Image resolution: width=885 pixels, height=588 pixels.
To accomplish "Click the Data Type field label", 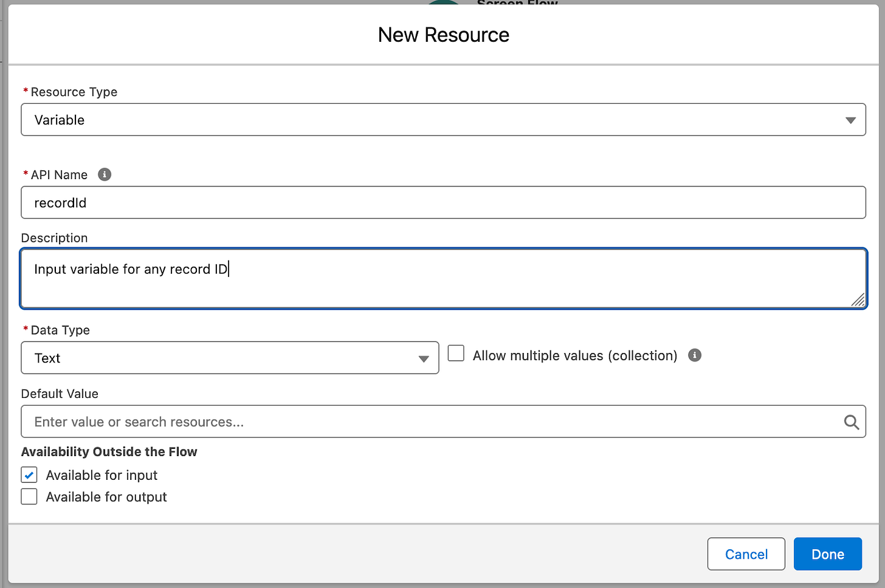I will 60,330.
